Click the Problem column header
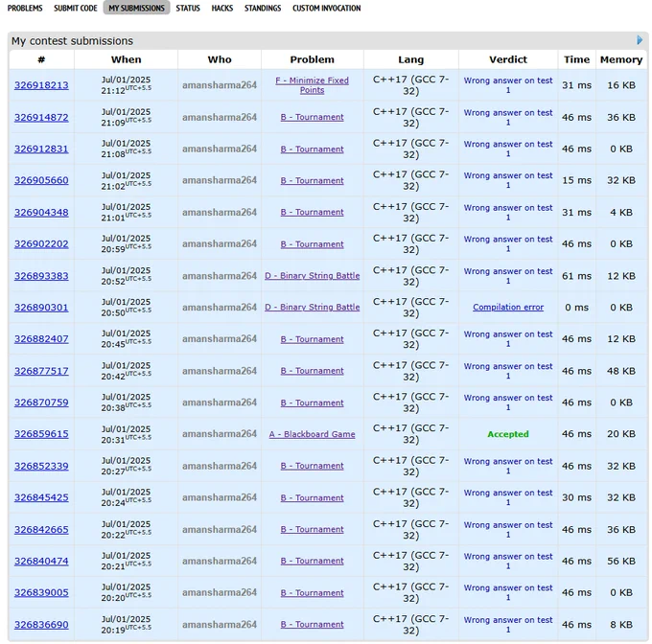Viewport: 652px width, 644px height. tap(313, 59)
